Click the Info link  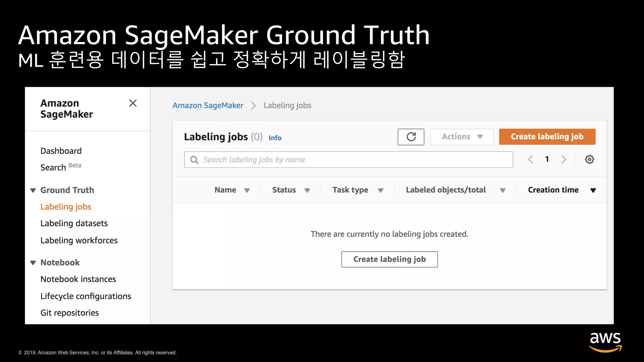coord(275,138)
